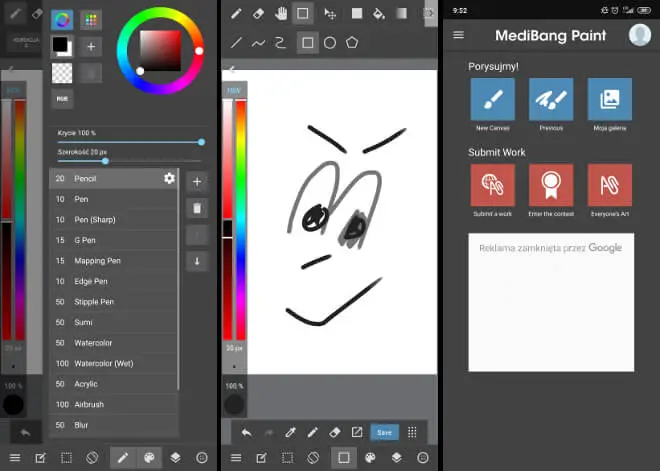Image resolution: width=660 pixels, height=471 pixels.
Task: Open Pencil brush settings gear
Action: (x=169, y=178)
